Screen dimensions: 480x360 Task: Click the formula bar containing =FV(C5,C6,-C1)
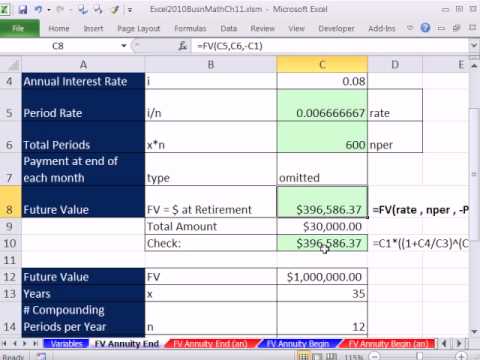click(330, 46)
